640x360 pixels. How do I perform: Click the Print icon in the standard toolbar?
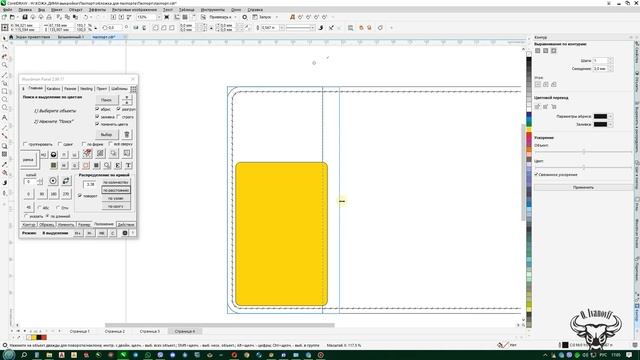[x=49, y=17]
